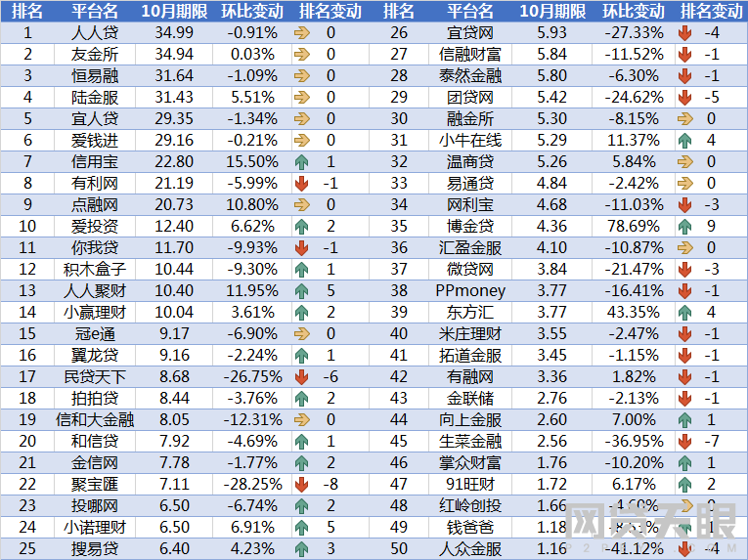Select the 易通贷 platform name cell
The width and height of the screenshot is (748, 560).
470,183
